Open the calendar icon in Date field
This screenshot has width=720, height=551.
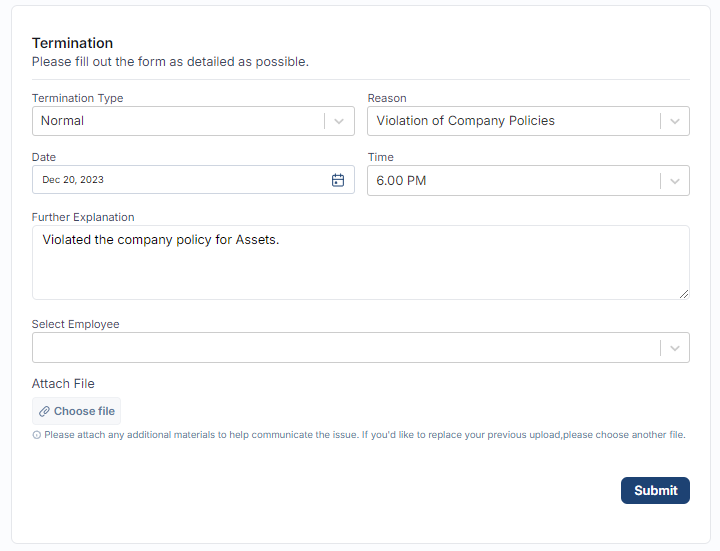pyautogui.click(x=338, y=180)
